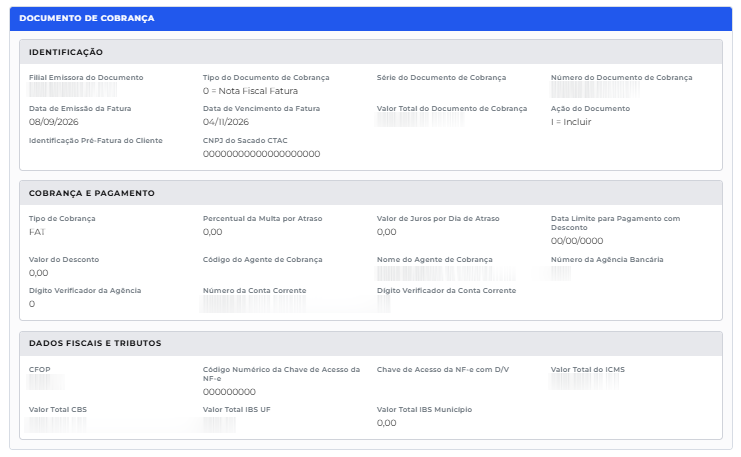Click the 0,00 under Valor do Desconto
This screenshot has width=741, height=457.
(x=39, y=273)
